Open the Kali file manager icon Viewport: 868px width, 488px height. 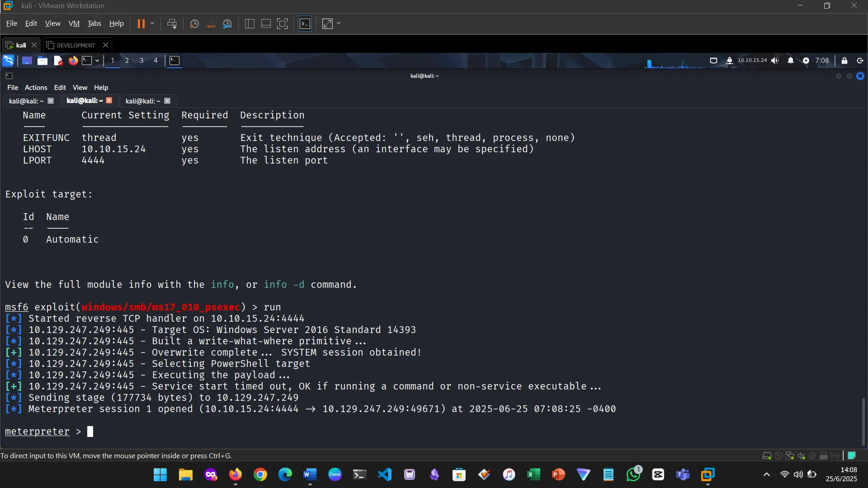point(42,61)
